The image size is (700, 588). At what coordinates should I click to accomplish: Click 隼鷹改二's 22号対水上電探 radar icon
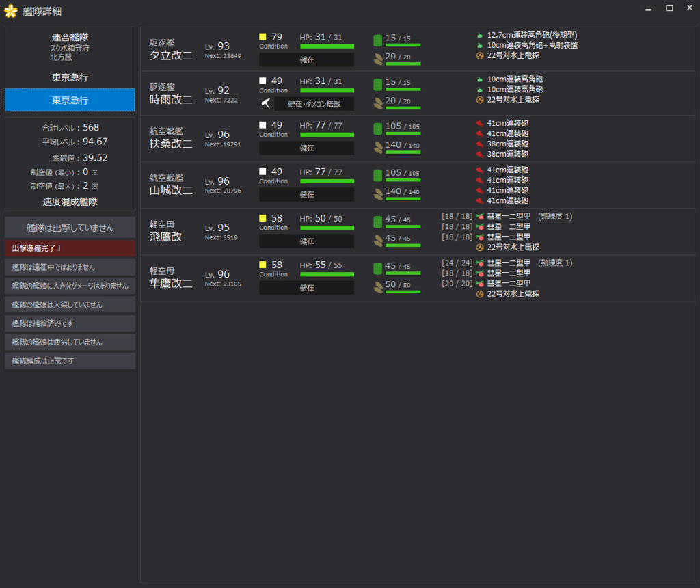pos(480,294)
